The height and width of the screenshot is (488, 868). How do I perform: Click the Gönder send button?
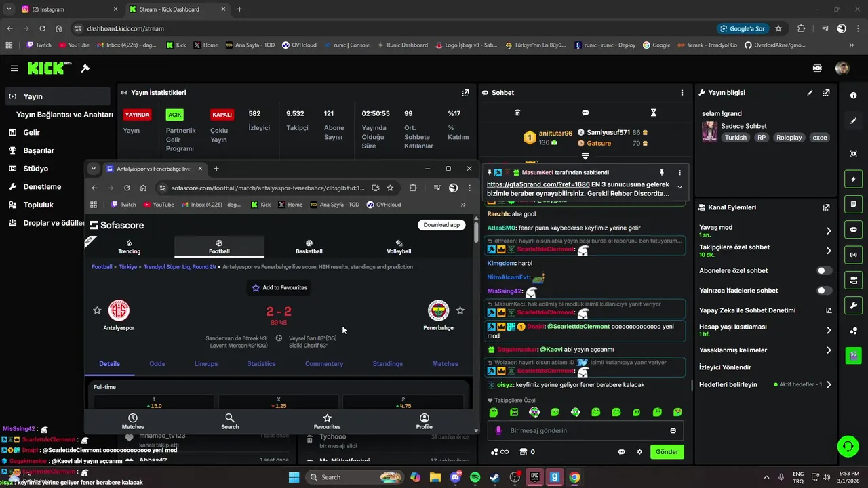[667, 452]
